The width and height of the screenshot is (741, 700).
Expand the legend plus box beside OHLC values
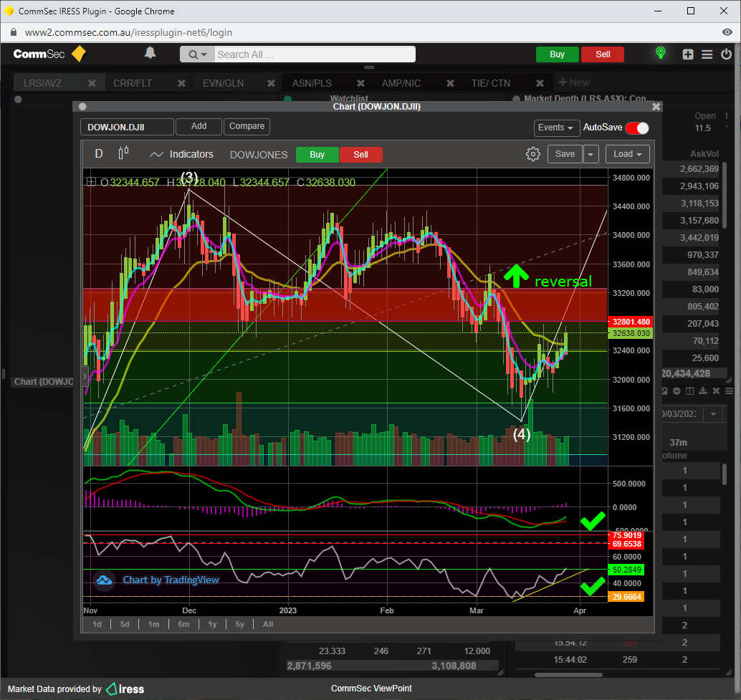point(91,182)
